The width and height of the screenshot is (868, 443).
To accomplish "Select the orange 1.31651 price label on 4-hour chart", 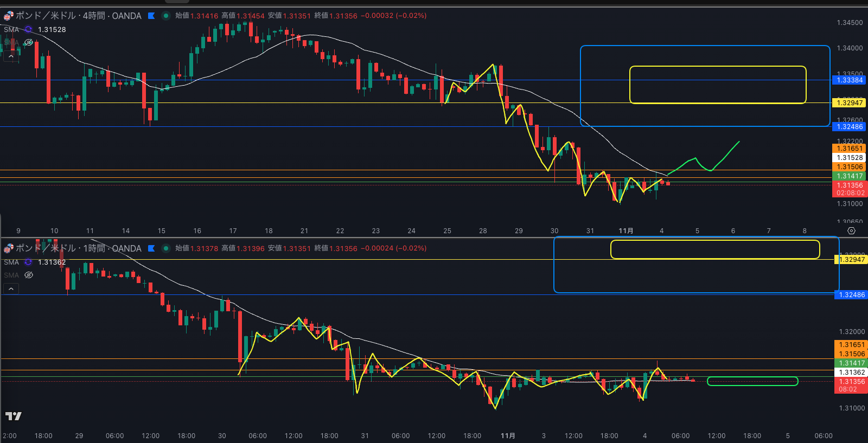I will coord(850,149).
